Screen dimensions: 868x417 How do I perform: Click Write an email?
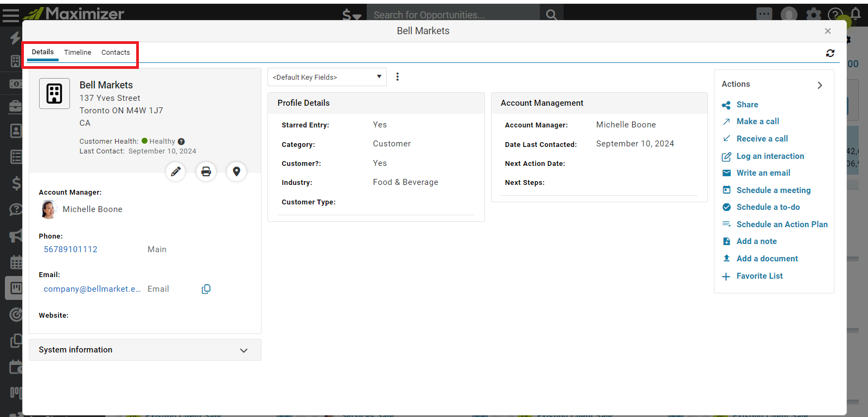point(763,173)
